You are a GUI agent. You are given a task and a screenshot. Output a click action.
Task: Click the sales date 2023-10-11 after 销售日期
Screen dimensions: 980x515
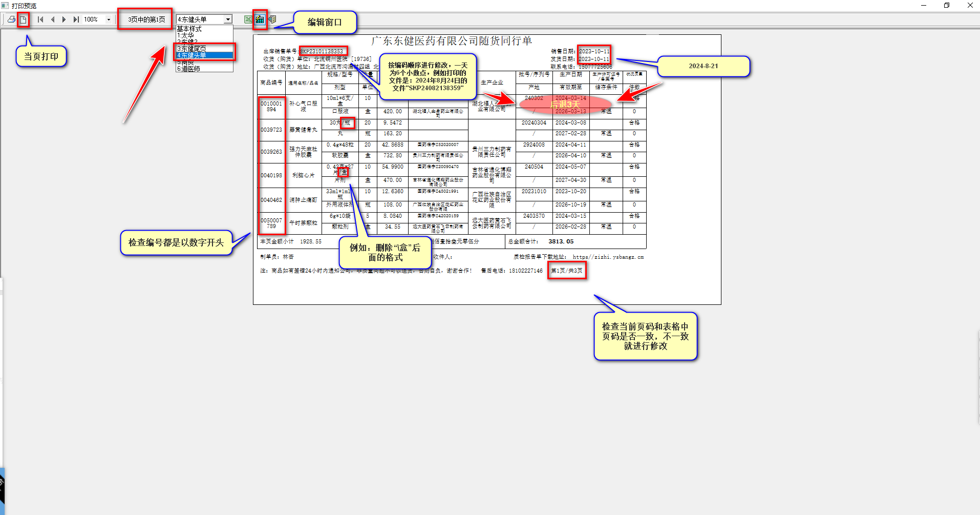(594, 51)
